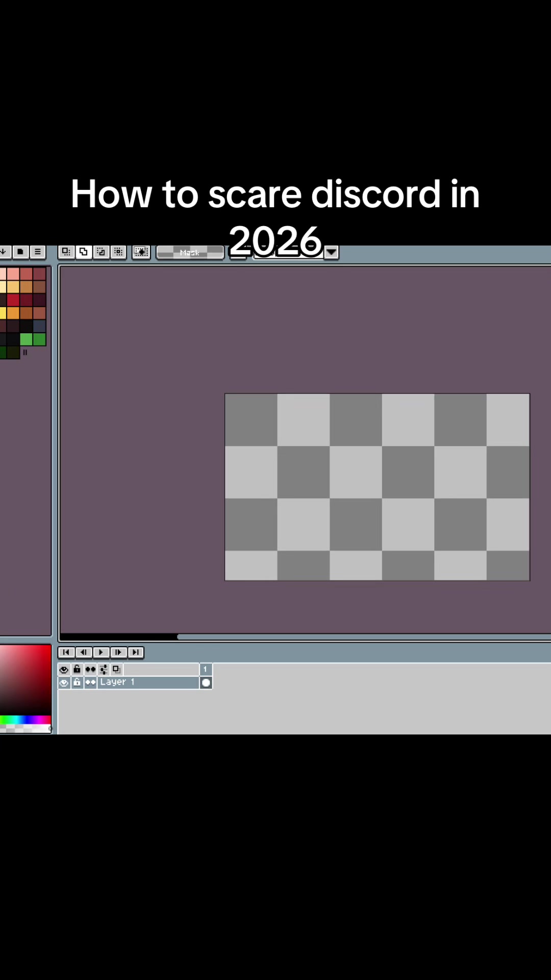Toggle continuous cels on Layer 1
551x980 pixels.
click(90, 682)
